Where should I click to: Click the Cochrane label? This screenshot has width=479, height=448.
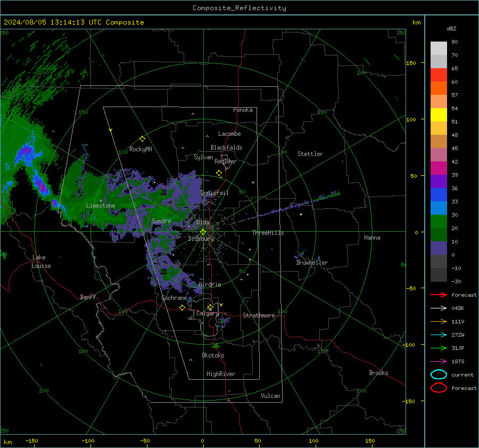174,298
